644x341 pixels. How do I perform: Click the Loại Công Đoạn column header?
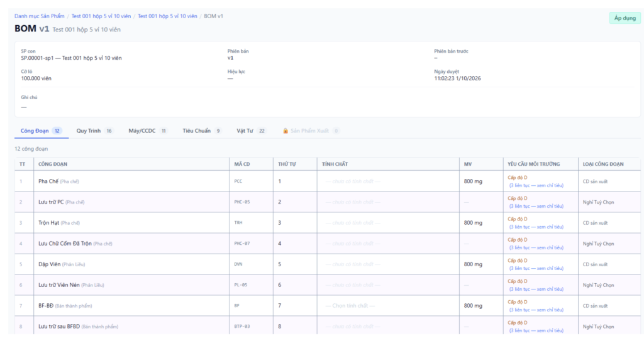pos(603,164)
